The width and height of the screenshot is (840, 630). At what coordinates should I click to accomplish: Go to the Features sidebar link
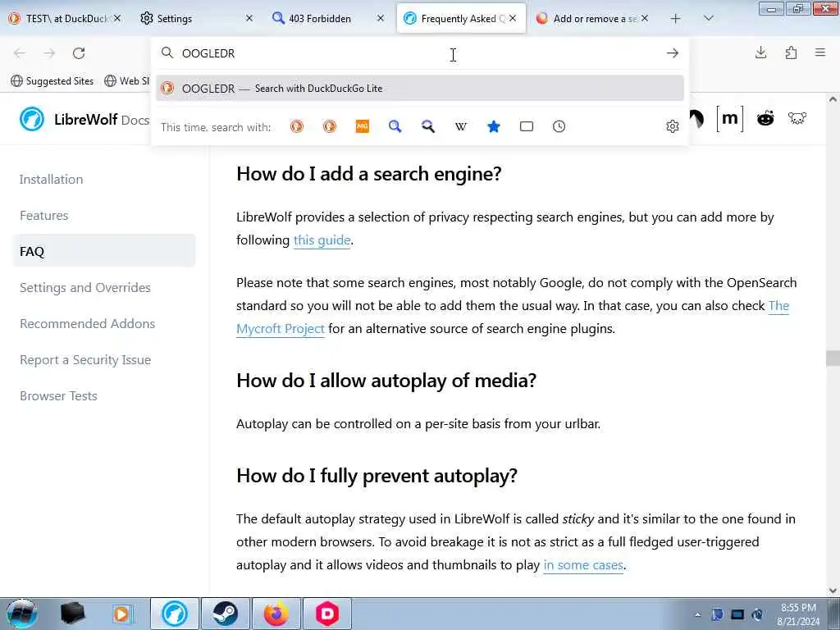44,216
